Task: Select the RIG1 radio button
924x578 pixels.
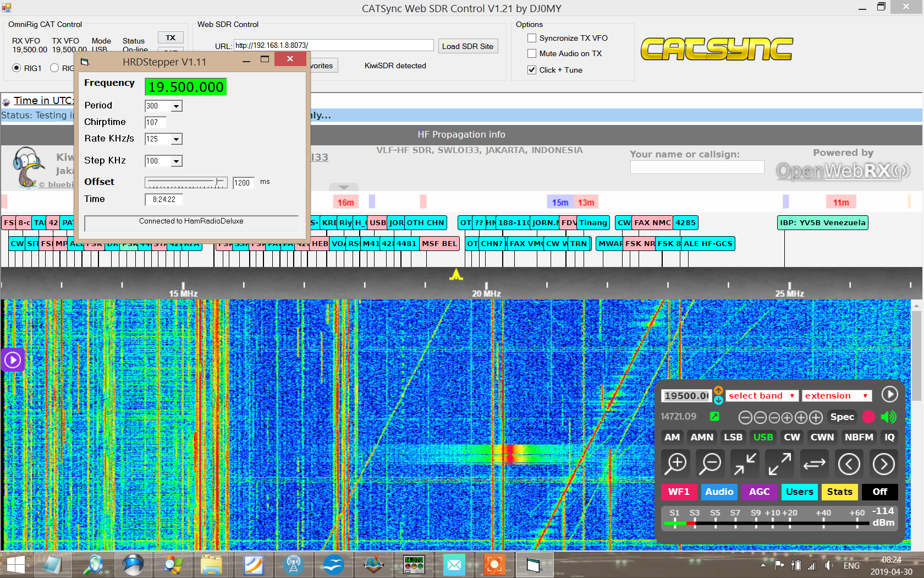Action: click(16, 68)
